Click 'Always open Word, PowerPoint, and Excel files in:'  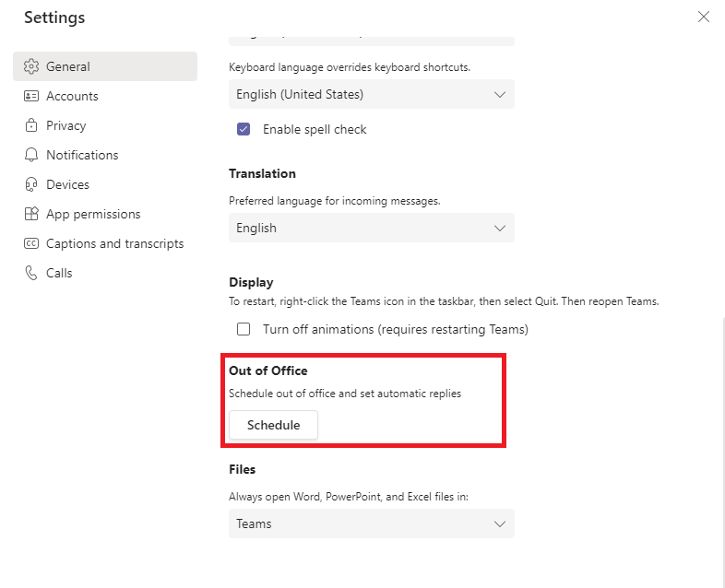point(349,497)
